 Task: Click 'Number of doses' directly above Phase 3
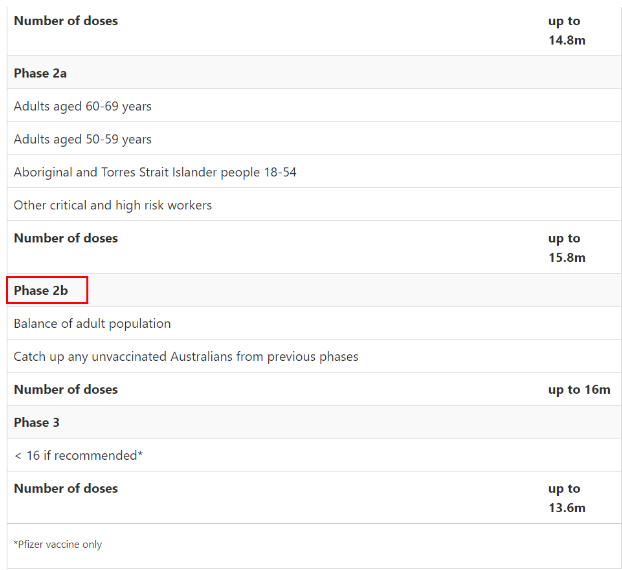(66, 390)
